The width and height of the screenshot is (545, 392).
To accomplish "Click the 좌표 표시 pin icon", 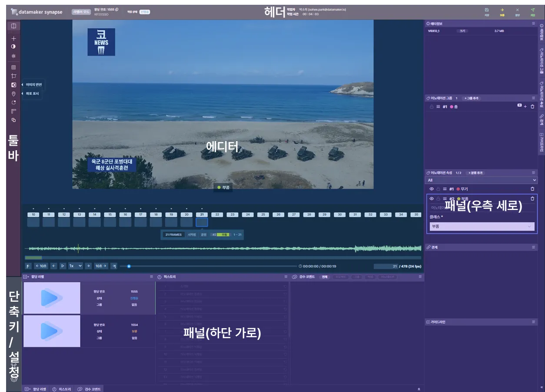I will [13, 94].
